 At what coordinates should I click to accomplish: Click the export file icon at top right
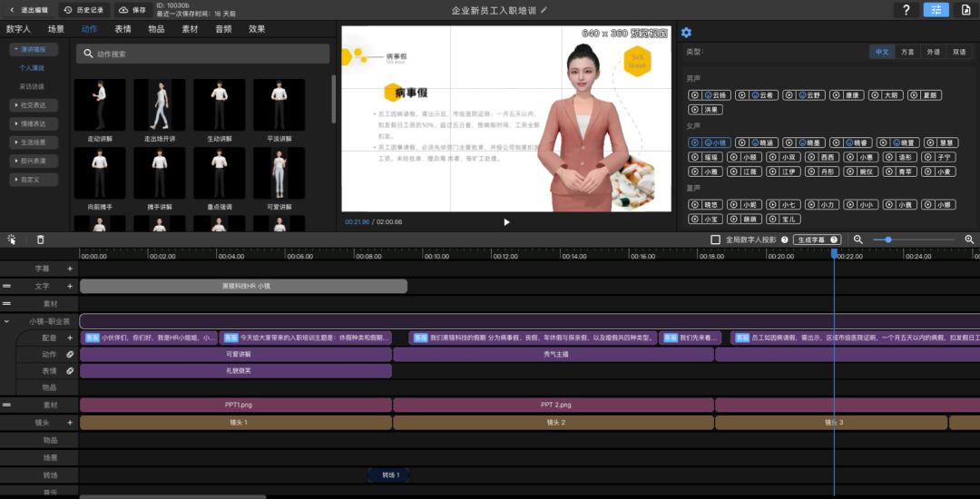tap(965, 10)
